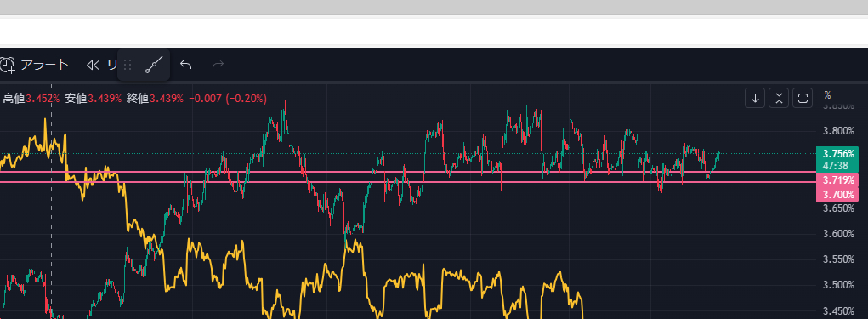Click the 終値 3.439% close value readout
868x319 pixels.
(155, 99)
